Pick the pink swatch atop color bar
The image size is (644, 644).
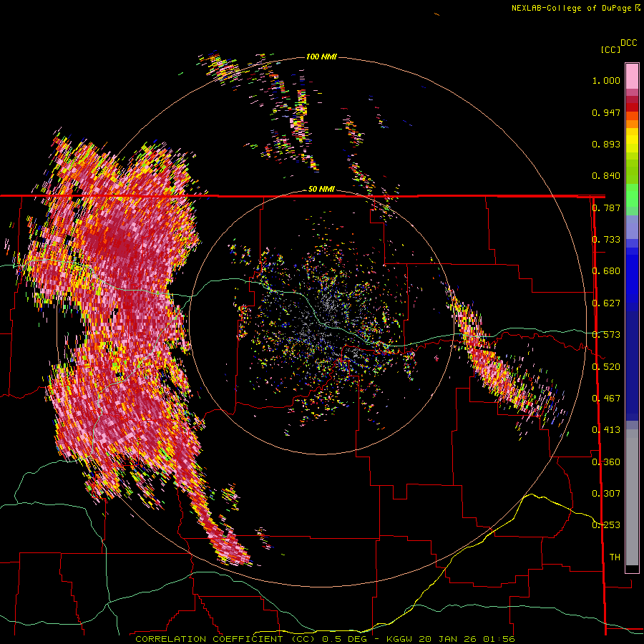pyautogui.click(x=632, y=77)
